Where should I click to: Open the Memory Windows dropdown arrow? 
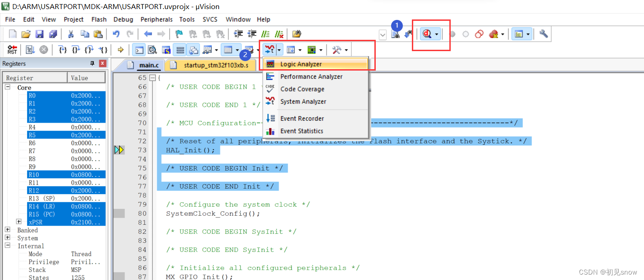(x=237, y=50)
